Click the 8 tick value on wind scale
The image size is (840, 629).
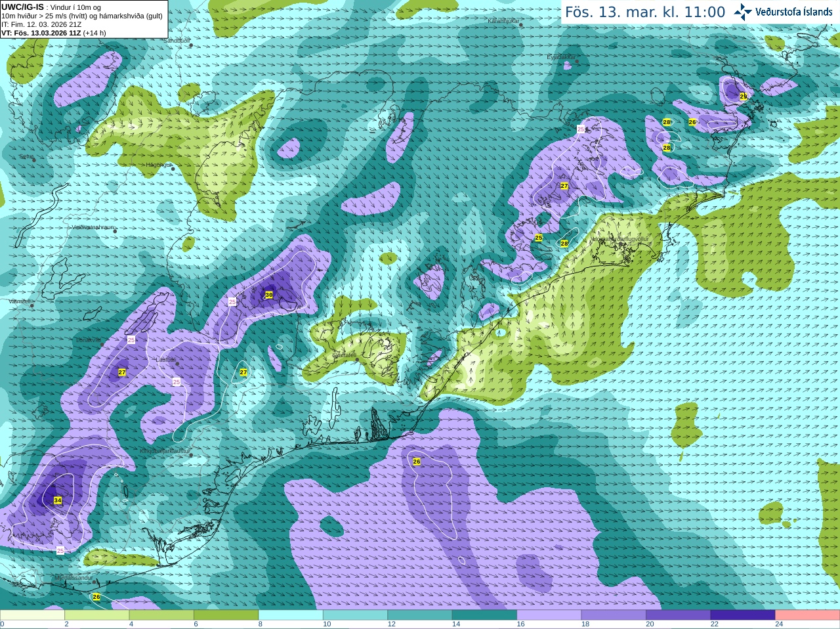coord(261,624)
